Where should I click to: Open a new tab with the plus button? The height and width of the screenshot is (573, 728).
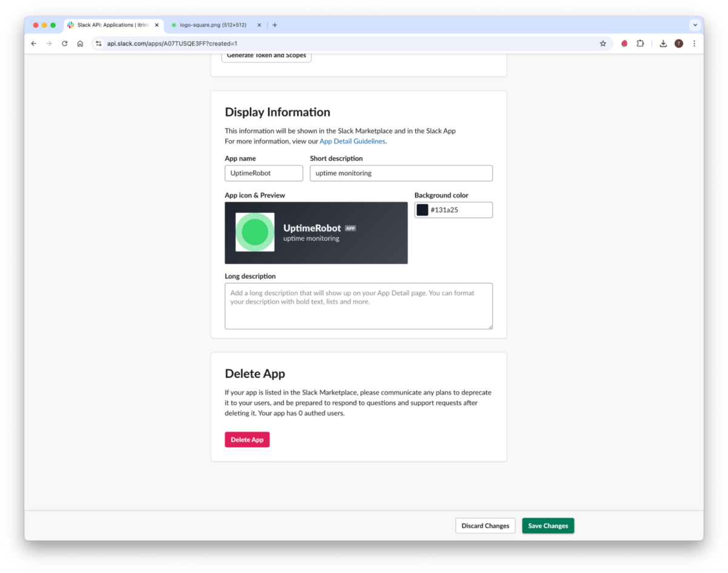coord(273,25)
